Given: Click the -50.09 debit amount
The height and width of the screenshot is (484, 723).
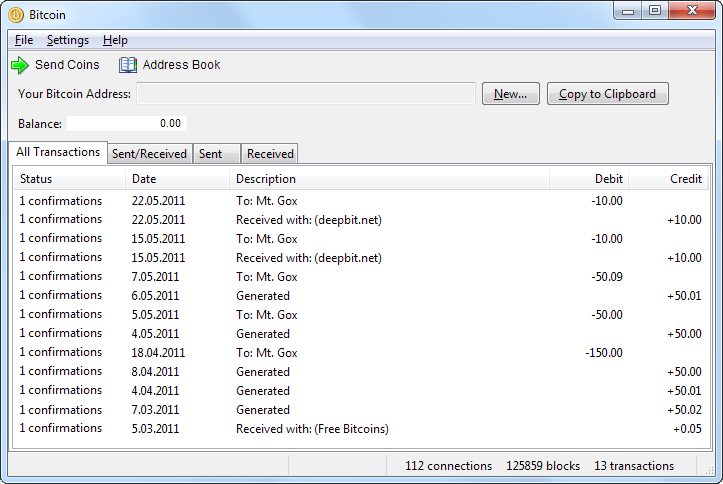Looking at the screenshot, I should [607, 277].
